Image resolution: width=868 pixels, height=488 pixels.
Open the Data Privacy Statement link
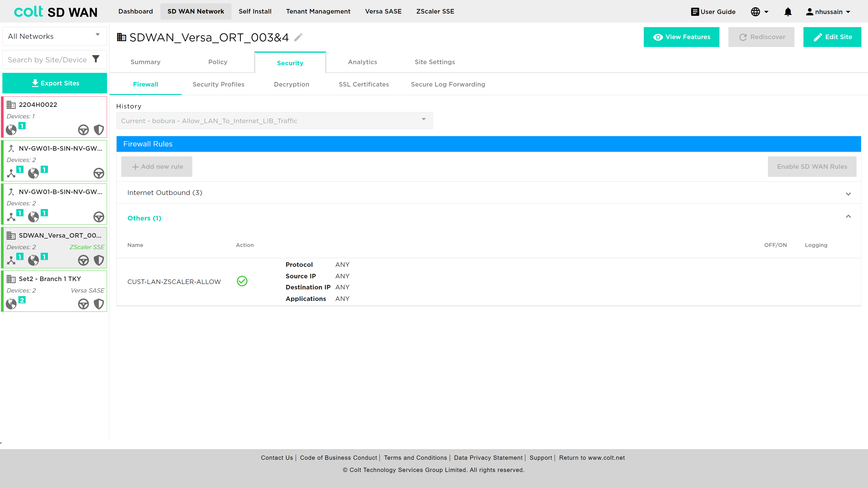[488, 458]
